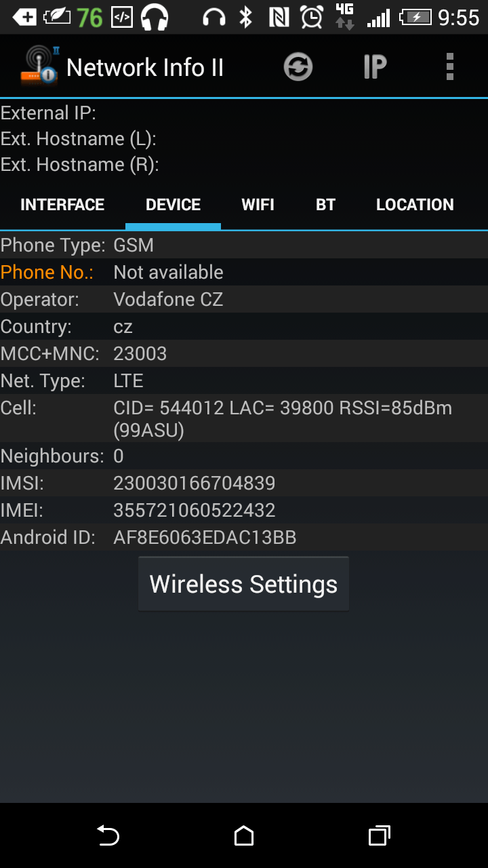The image size is (488, 868).
Task: Tap the IMEI value row
Action: (244, 510)
